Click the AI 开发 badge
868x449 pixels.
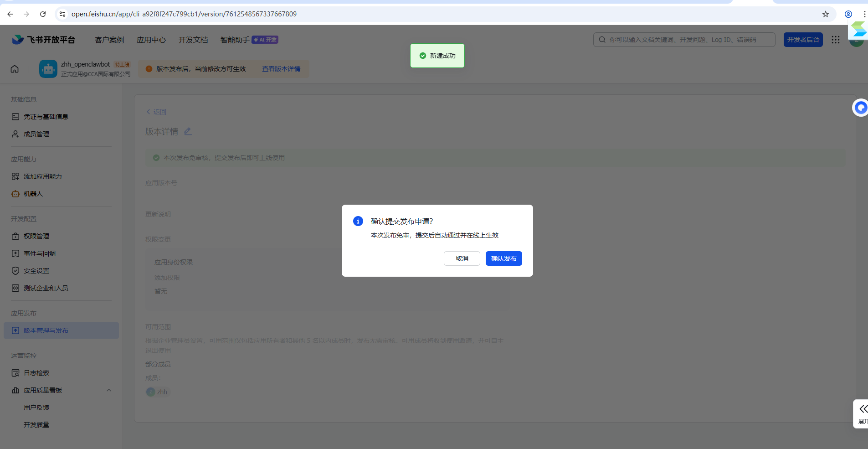pos(265,40)
